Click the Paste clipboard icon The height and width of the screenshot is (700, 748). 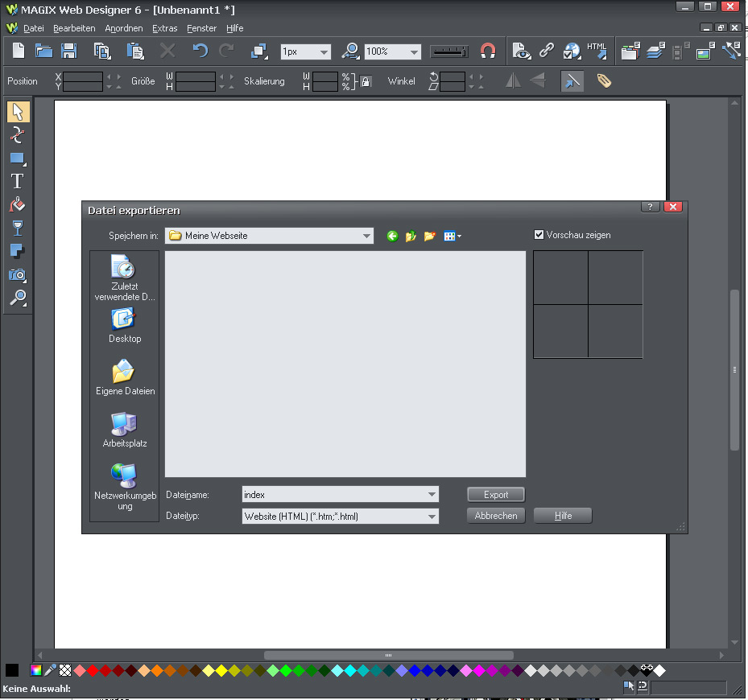(x=135, y=51)
